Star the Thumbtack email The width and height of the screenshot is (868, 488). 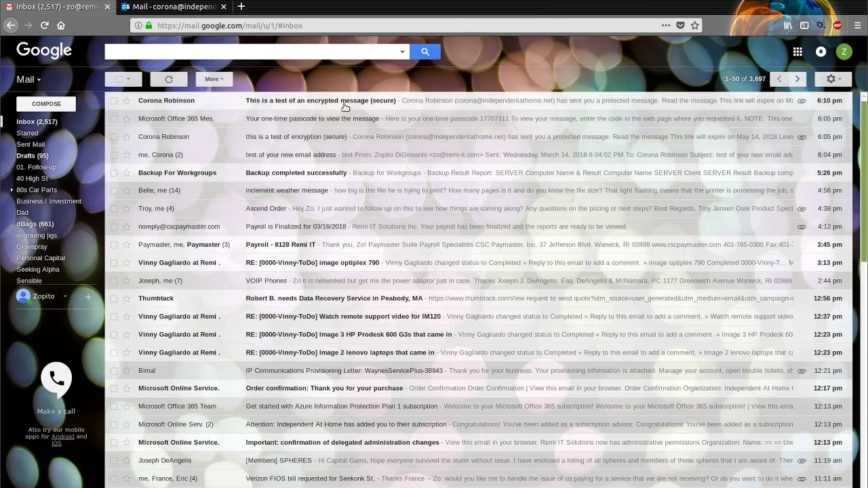(126, 298)
